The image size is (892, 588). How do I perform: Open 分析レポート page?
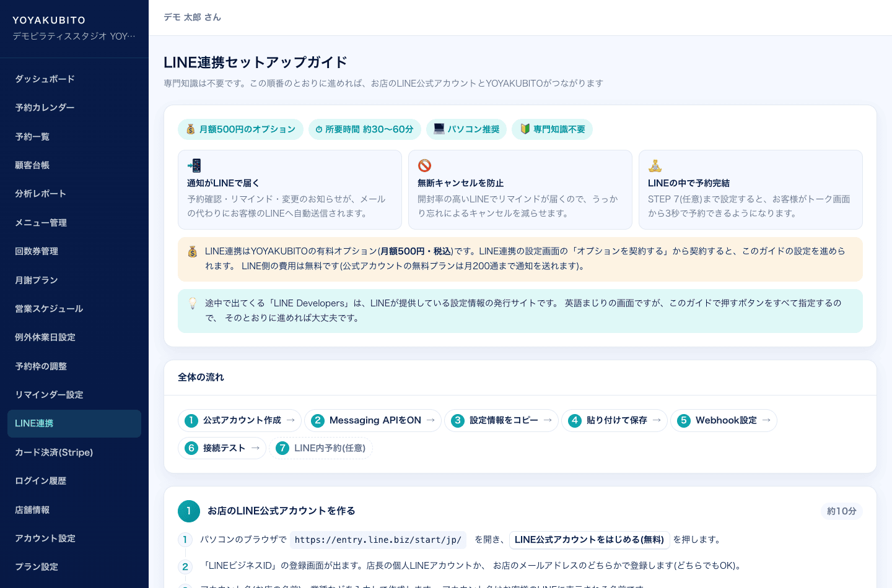[x=74, y=194]
